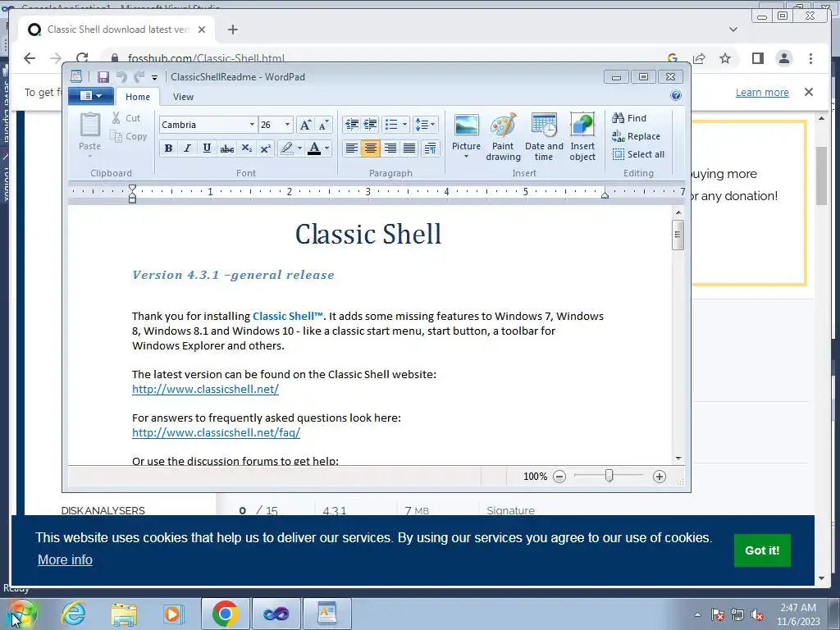Open the More info cookie link
This screenshot has height=630, width=840.
(x=65, y=559)
